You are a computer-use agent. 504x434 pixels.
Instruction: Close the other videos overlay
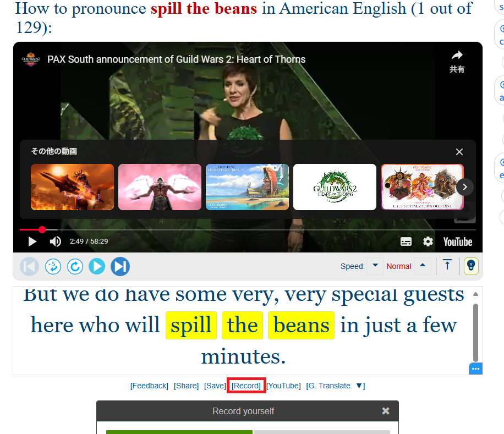coord(459,152)
